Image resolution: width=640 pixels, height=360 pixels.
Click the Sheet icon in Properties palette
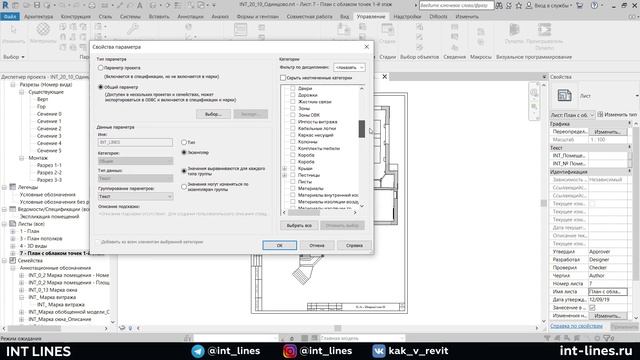[x=564, y=96]
